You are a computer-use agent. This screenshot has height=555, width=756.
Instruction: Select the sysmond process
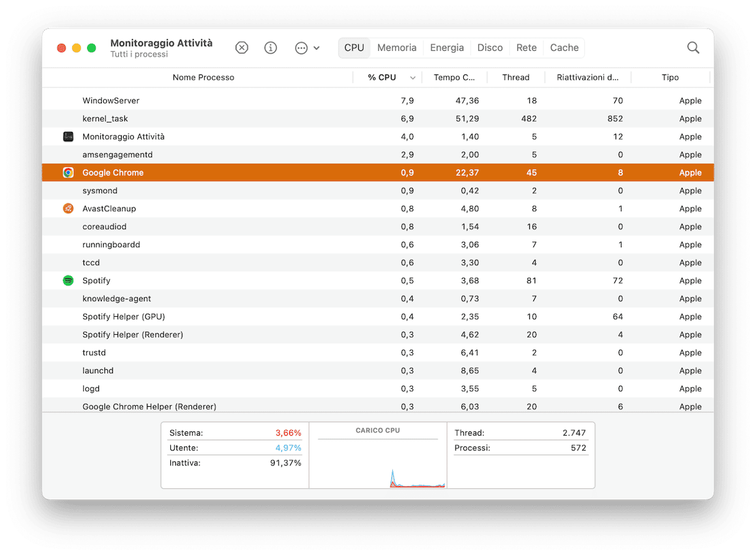coord(378,191)
